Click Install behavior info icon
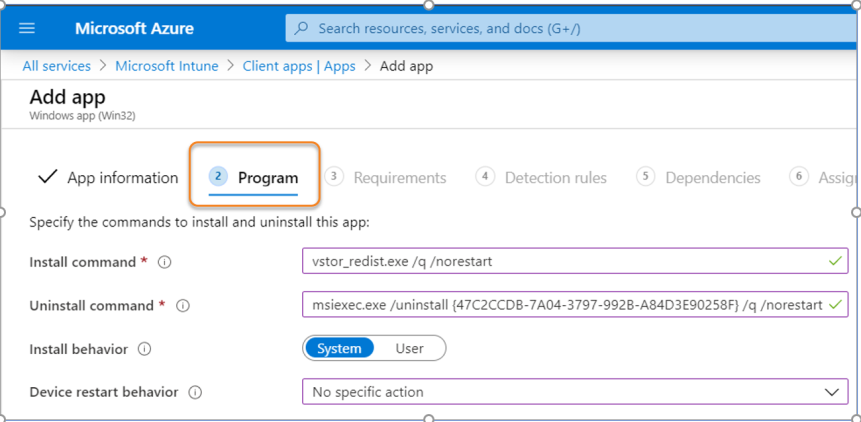Screen dimensions: 861x422 [x=145, y=349]
